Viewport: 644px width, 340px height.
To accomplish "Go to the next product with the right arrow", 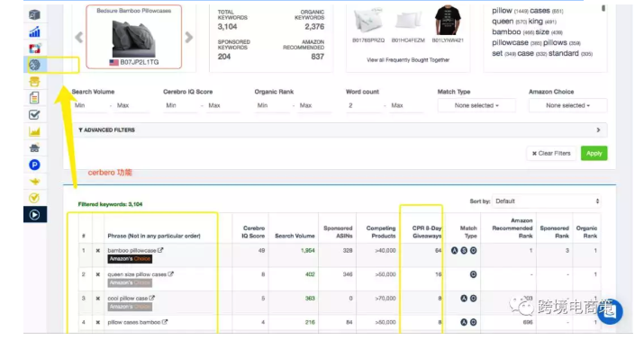I will (x=189, y=38).
